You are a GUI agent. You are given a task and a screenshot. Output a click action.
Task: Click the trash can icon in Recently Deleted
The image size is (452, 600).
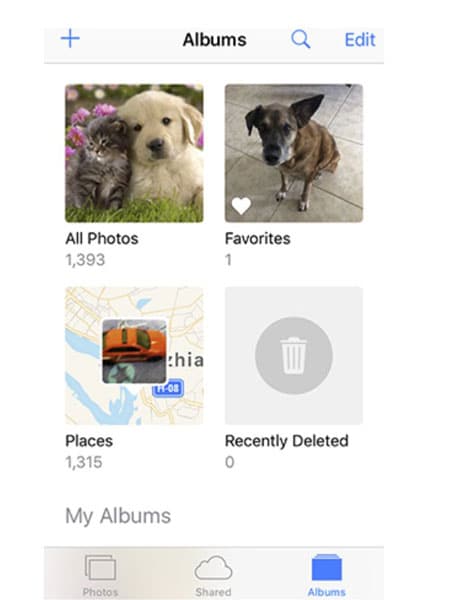294,355
